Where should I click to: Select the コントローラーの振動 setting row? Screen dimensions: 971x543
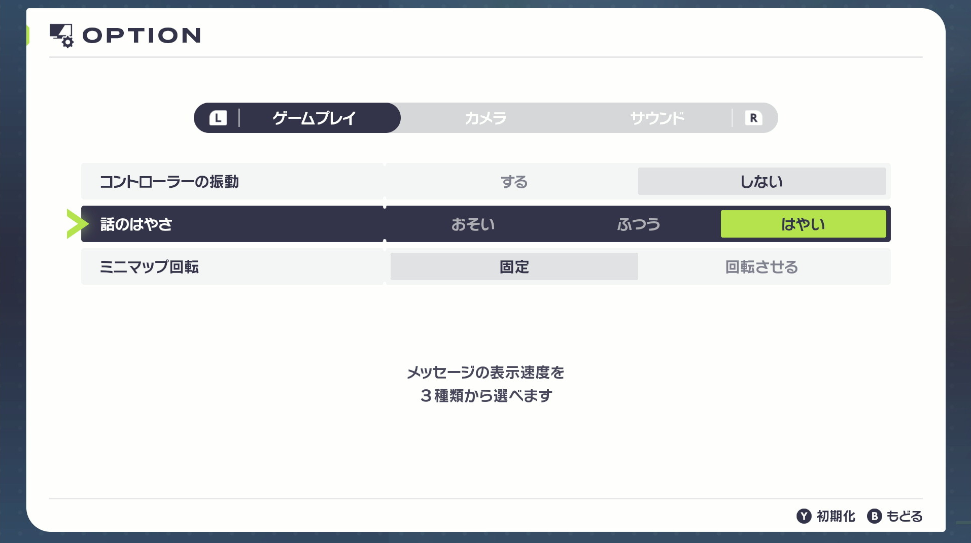pyautogui.click(x=232, y=182)
